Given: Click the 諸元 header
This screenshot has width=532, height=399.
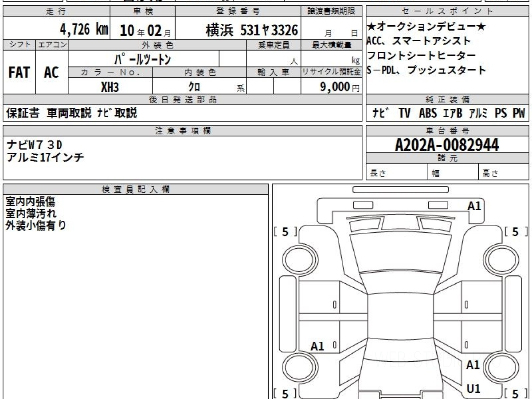Looking at the screenshot, I should pos(447,158).
